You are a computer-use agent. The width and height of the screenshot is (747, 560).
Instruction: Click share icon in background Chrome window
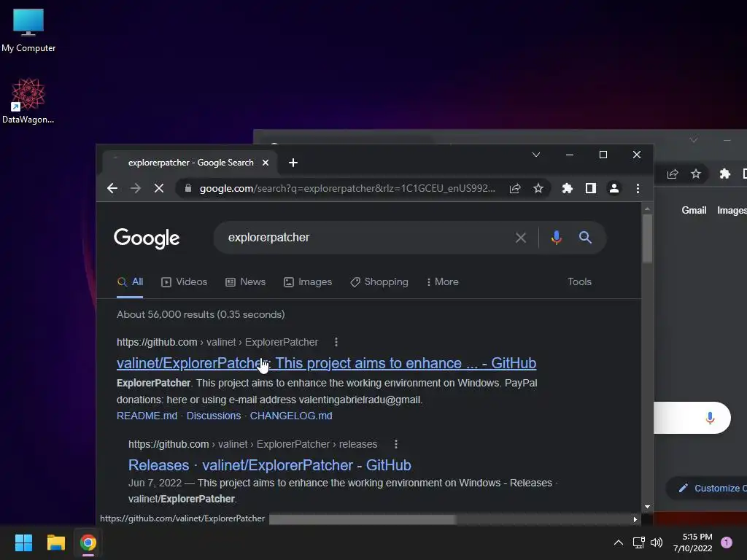click(673, 174)
